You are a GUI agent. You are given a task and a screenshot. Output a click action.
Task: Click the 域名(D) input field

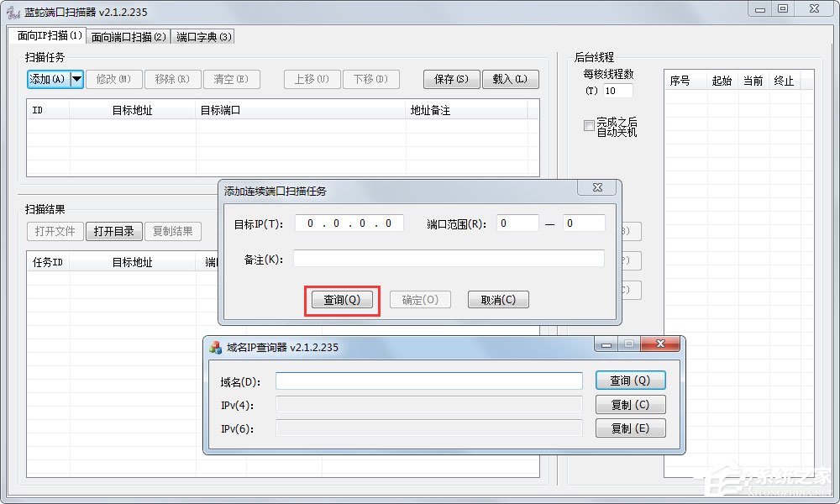[x=428, y=381]
